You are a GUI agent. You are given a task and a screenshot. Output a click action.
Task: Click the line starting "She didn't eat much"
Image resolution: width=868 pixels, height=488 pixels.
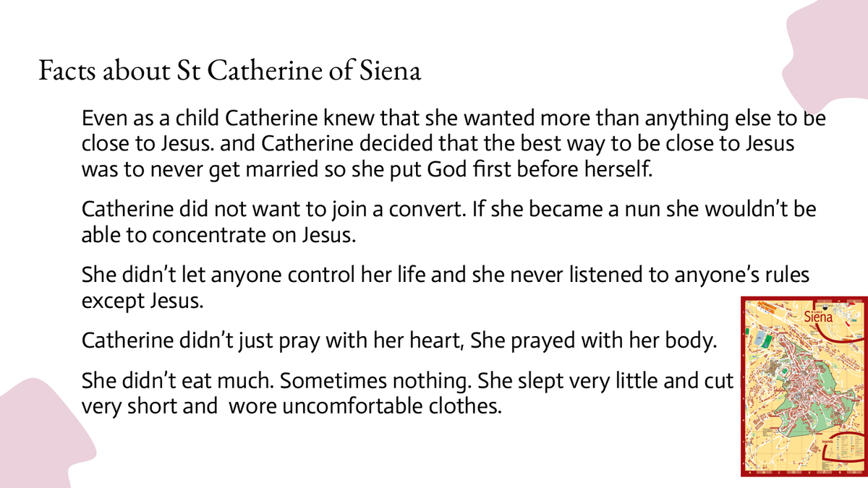pyautogui.click(x=408, y=380)
